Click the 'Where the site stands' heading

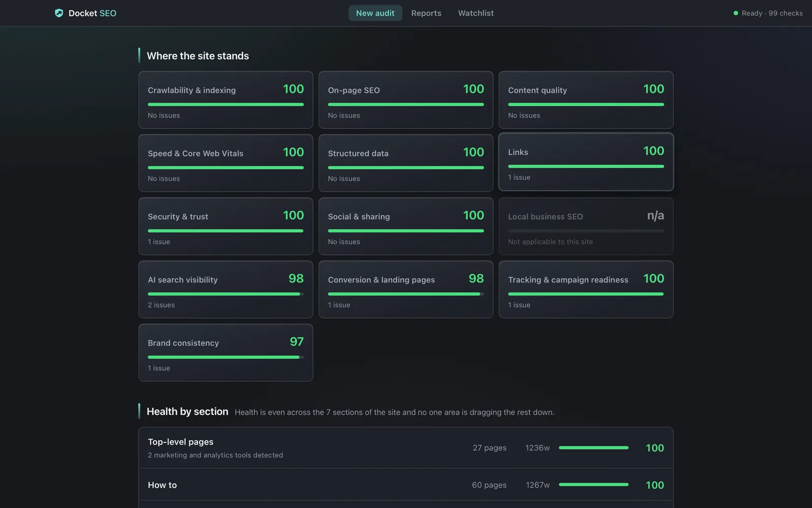pos(198,56)
